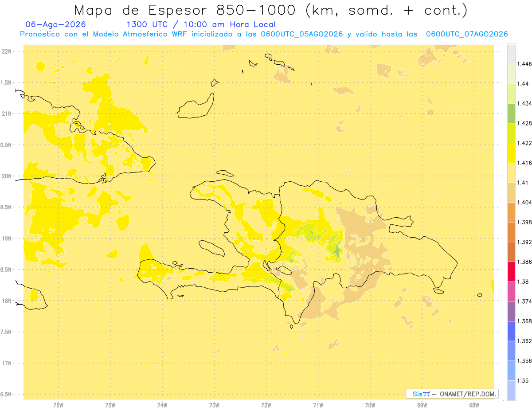Viewport: 532px width, 411px height.
Task: Select the pale green 1.434–1.44 colorbar segment
Action: pyautogui.click(x=511, y=94)
